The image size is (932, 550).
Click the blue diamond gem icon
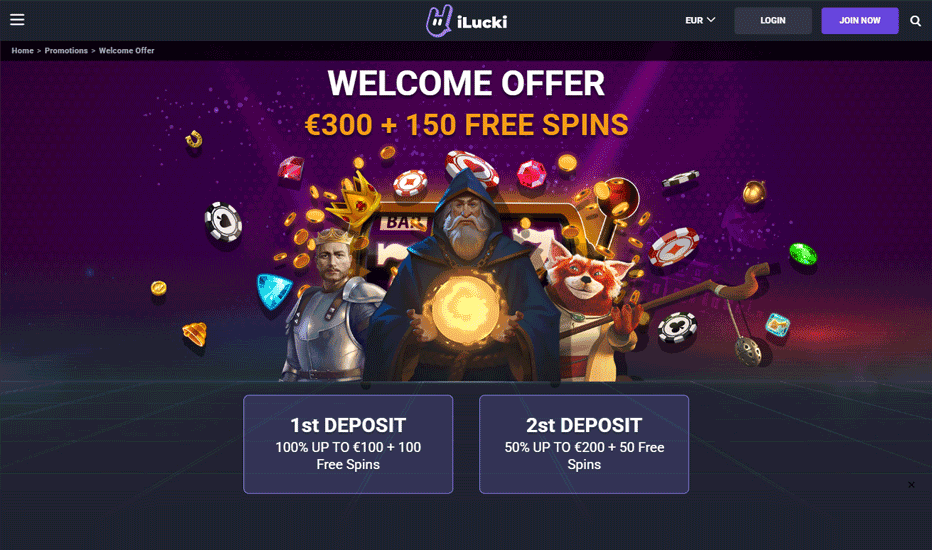274,291
